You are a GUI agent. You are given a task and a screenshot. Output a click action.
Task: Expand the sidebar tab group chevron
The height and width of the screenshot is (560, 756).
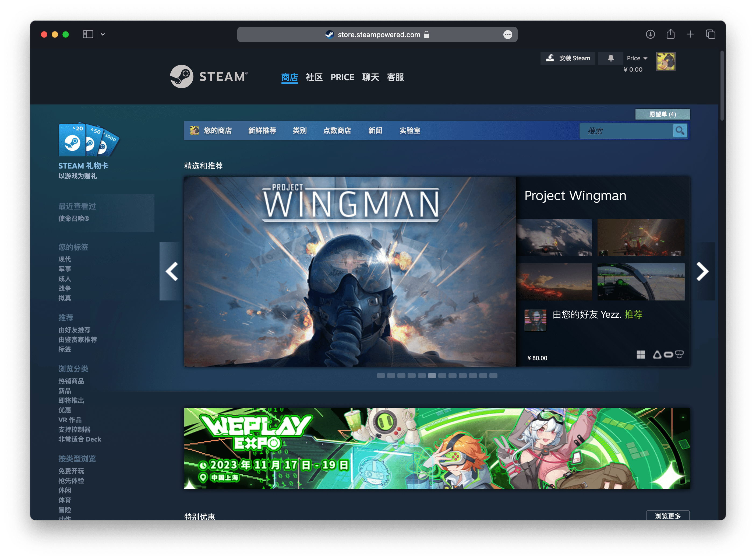(103, 34)
